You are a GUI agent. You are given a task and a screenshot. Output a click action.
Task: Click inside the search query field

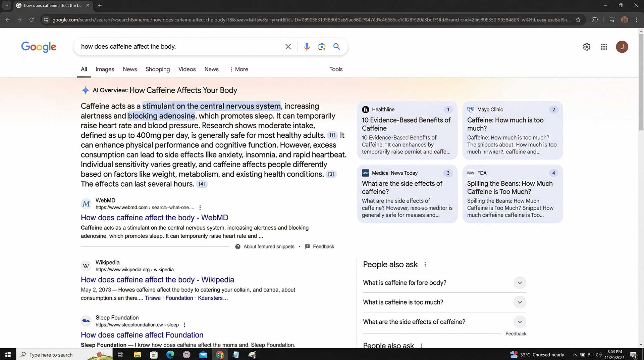pyautogui.click(x=184, y=47)
